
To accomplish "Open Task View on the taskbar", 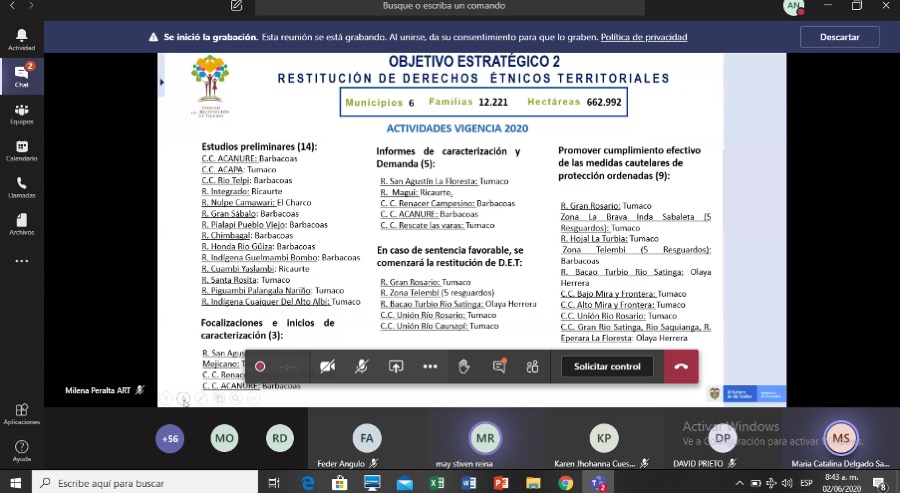I will click(x=274, y=483).
